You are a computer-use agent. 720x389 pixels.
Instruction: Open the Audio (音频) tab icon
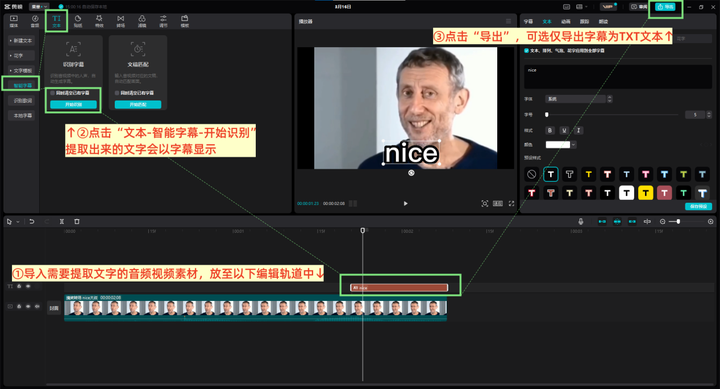(x=35, y=21)
